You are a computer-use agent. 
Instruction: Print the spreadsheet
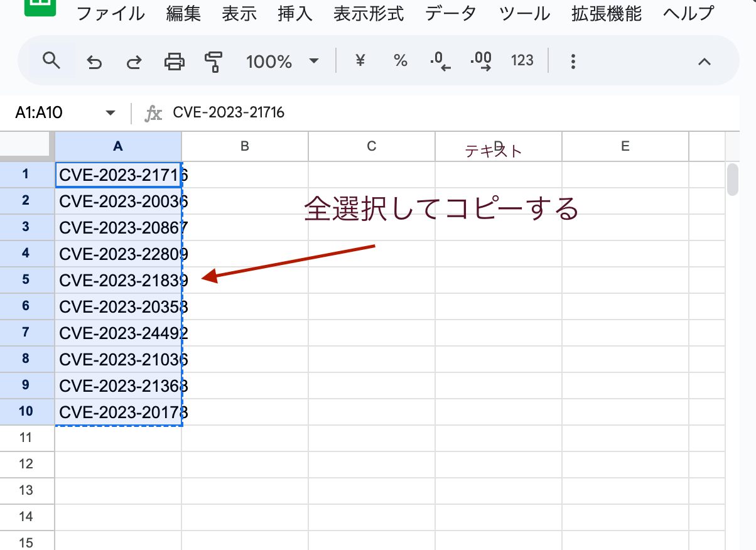click(x=173, y=61)
